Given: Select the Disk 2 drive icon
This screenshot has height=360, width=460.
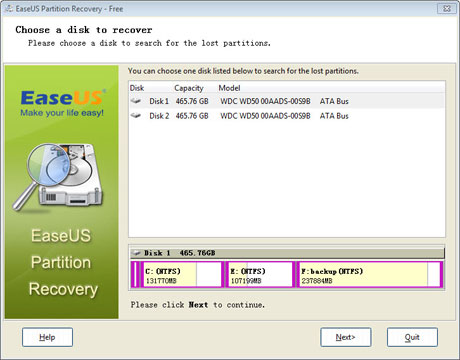Looking at the screenshot, I should click(135, 115).
